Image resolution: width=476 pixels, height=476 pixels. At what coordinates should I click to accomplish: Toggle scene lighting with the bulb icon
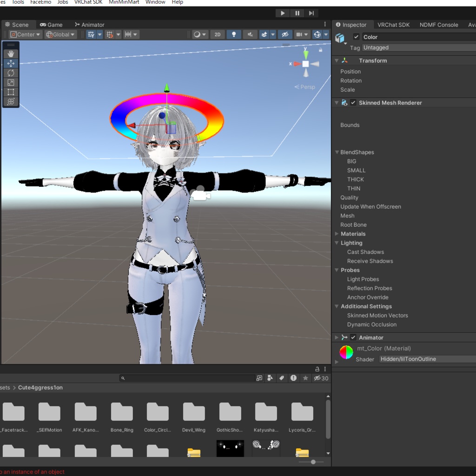[234, 34]
